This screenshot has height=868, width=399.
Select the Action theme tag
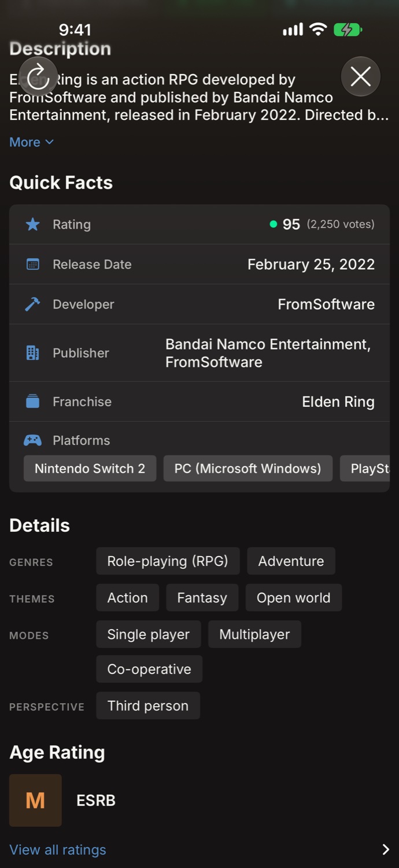(x=127, y=598)
